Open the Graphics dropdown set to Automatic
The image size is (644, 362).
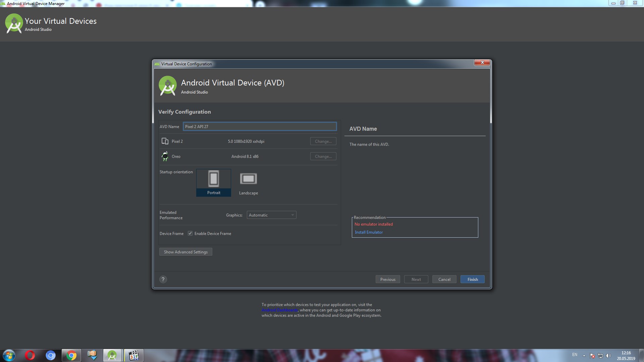272,215
